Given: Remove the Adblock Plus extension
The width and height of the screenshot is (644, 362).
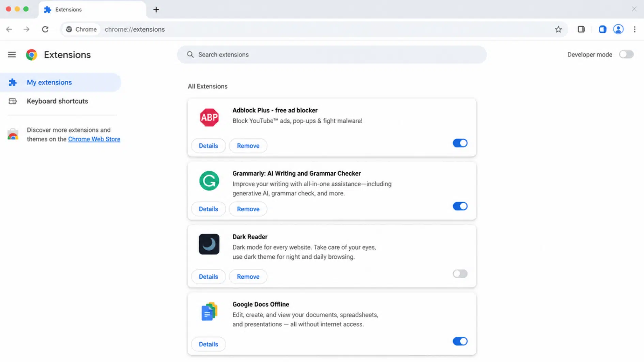Looking at the screenshot, I should click(248, 146).
